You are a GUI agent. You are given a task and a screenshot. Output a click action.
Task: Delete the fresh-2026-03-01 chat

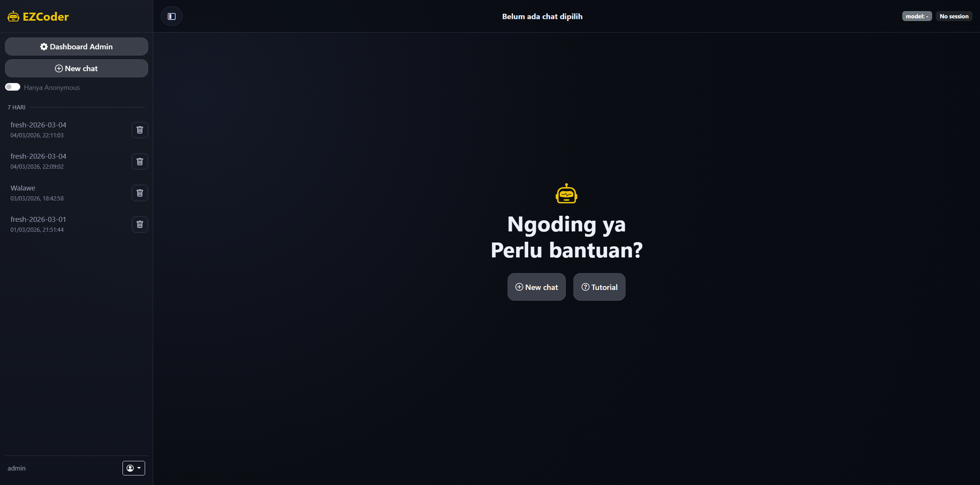tap(140, 225)
